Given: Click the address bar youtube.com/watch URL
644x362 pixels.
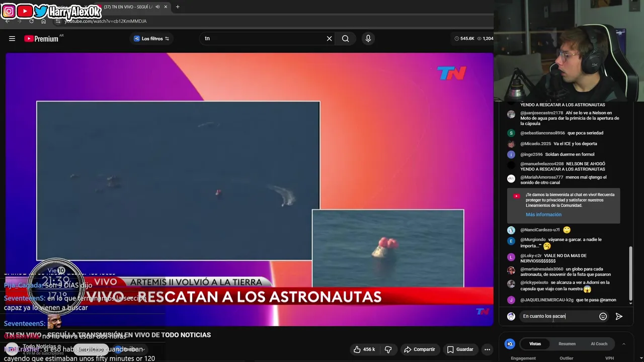Looking at the screenshot, I should point(105,21).
